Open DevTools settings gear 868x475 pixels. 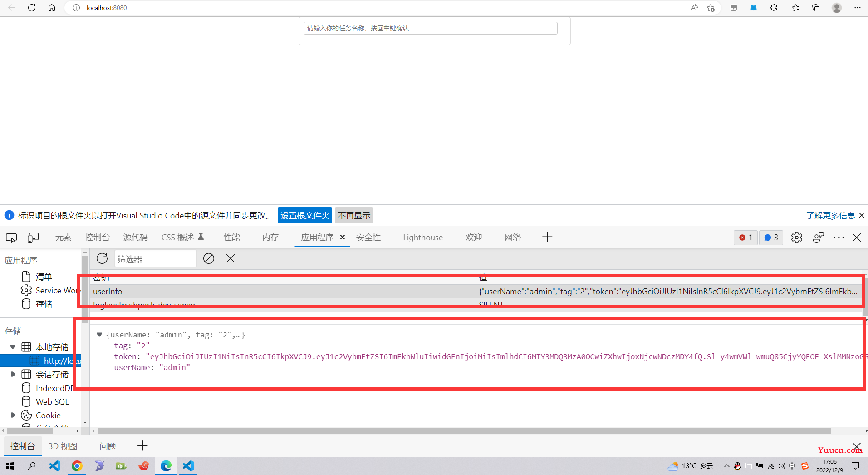[x=797, y=237]
